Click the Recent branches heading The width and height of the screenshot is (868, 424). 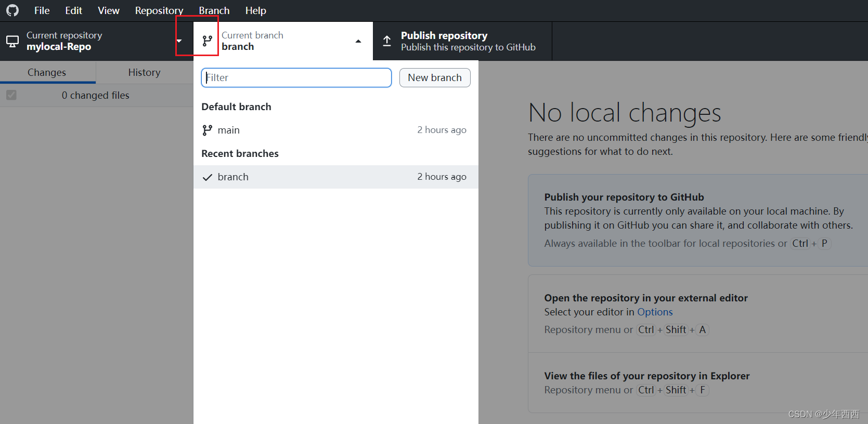click(x=240, y=153)
